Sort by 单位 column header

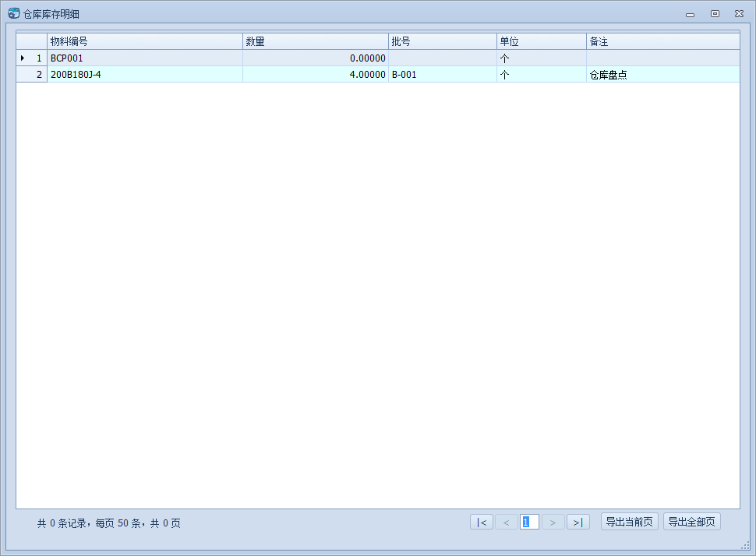tap(542, 41)
